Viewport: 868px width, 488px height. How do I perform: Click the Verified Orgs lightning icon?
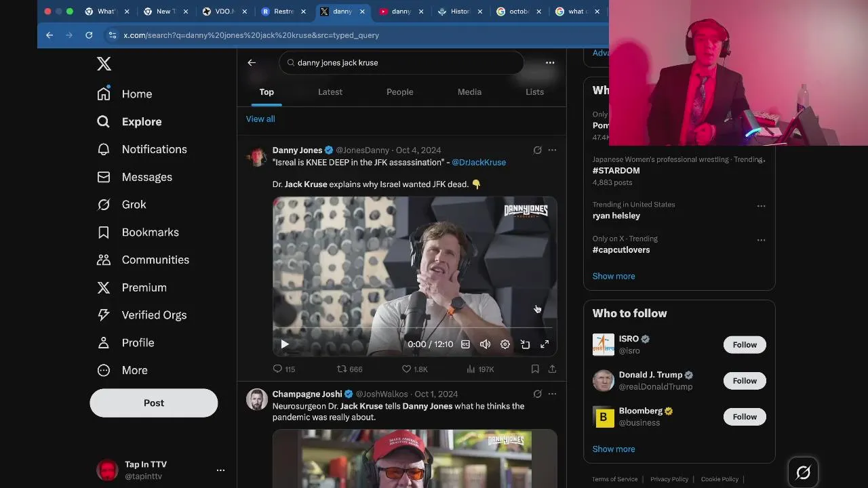click(x=104, y=315)
